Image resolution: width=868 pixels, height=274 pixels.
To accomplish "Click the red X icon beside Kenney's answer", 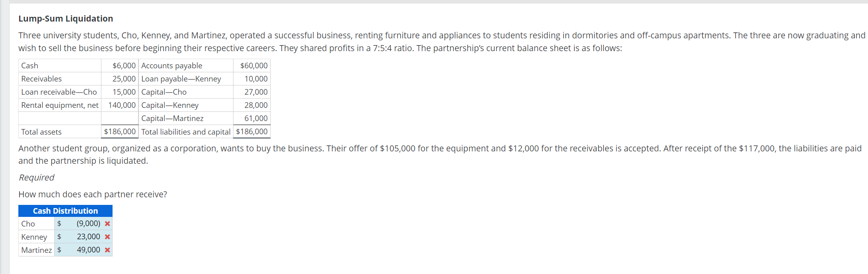I will pos(107,237).
